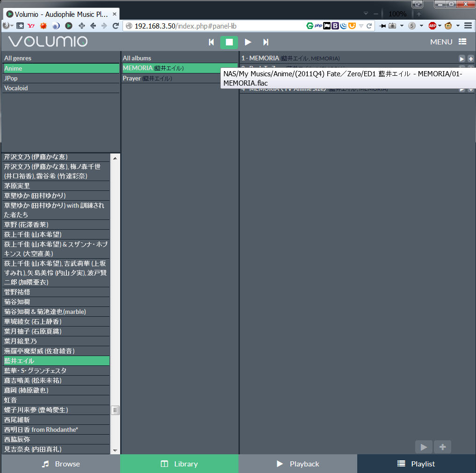
Task: Select artist 菅野祐悟
Action: [x=56, y=292]
